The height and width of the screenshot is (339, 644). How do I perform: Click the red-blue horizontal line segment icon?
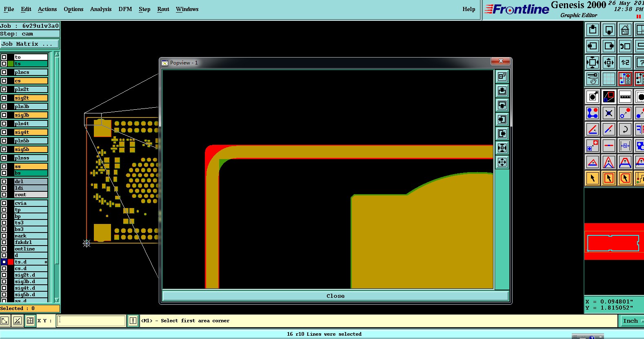point(609,146)
